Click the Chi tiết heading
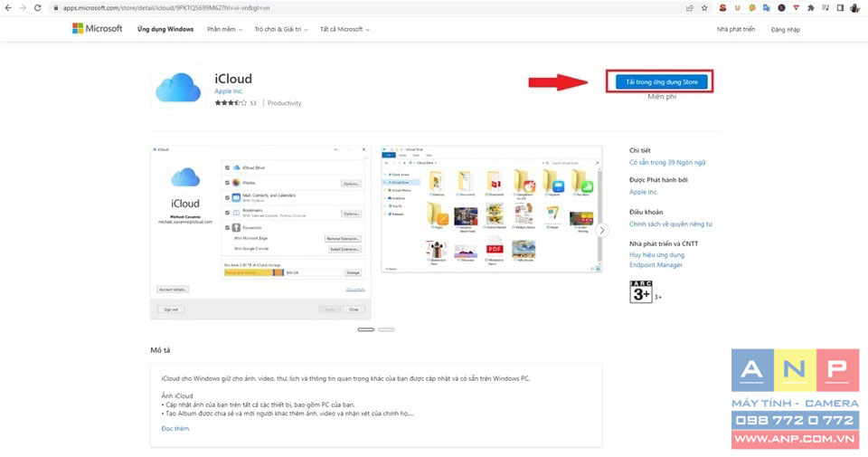Screen dimensions: 868x457 [640, 150]
